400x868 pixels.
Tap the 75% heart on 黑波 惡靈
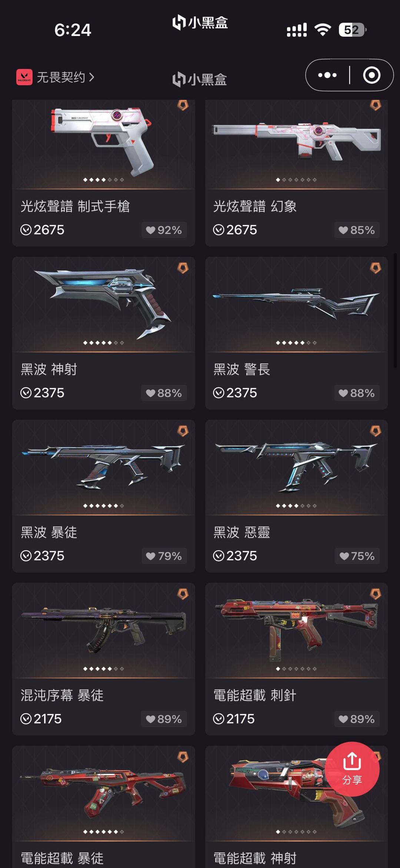pyautogui.click(x=357, y=556)
